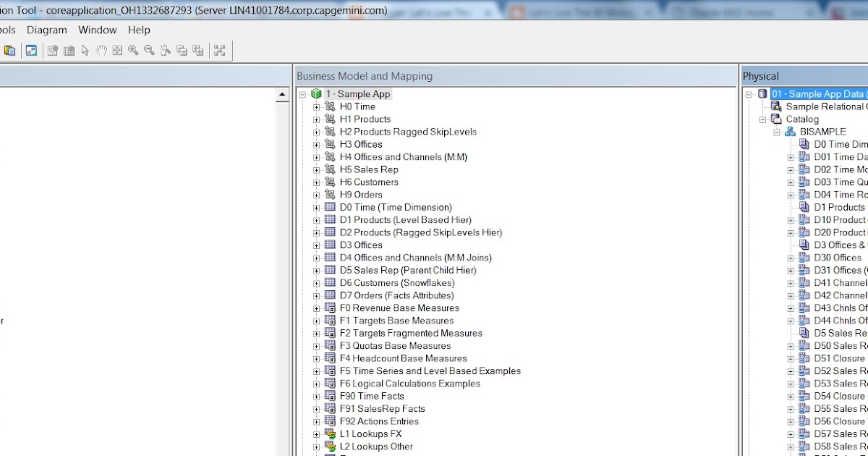Open the Window menu
This screenshot has height=456, width=868.
[x=98, y=30]
